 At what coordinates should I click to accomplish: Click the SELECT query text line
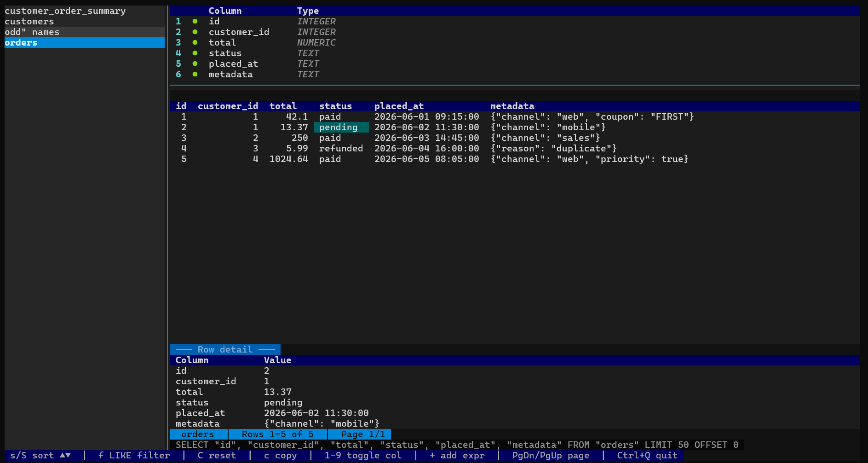(457, 445)
